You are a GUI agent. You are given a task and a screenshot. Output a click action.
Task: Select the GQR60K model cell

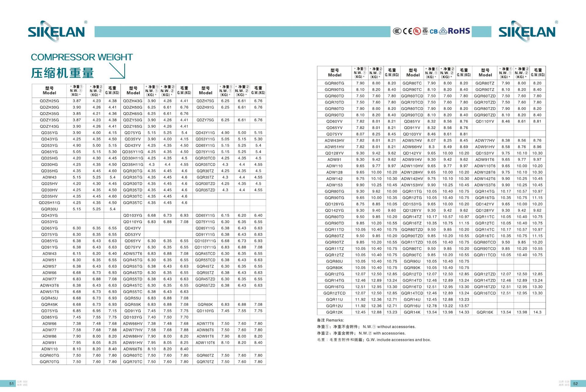[x=205, y=304]
